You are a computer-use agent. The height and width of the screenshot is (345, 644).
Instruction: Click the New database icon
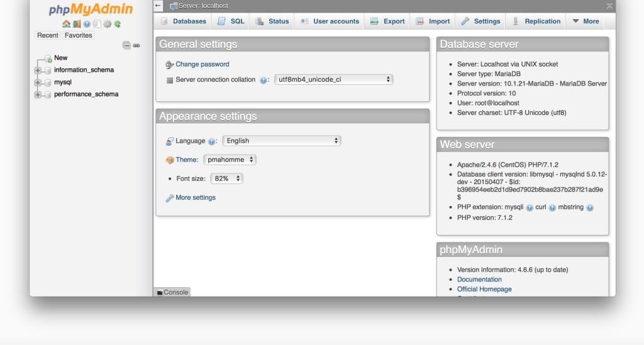[48, 58]
